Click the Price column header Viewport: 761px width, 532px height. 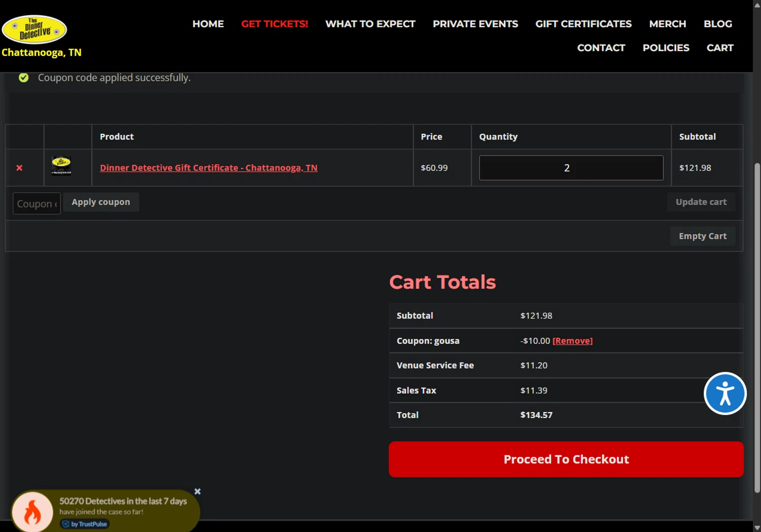pos(431,136)
